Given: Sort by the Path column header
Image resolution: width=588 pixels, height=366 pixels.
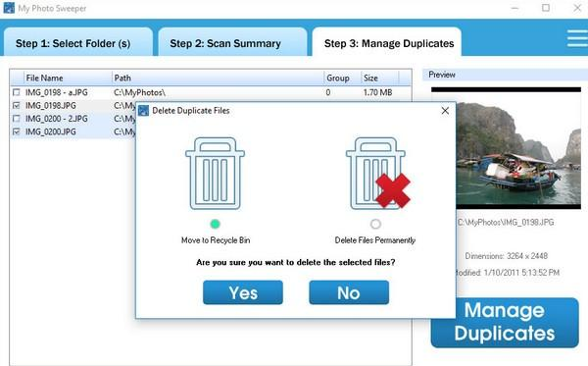Looking at the screenshot, I should point(218,78).
